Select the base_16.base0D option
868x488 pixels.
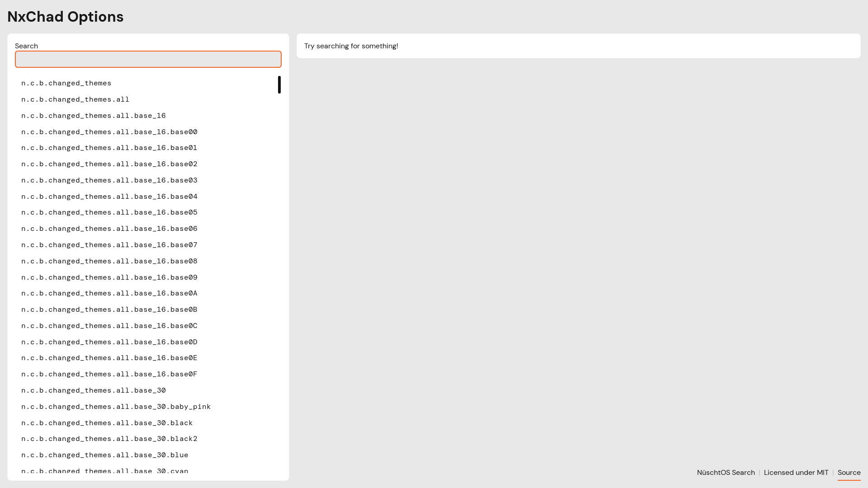pos(146,342)
